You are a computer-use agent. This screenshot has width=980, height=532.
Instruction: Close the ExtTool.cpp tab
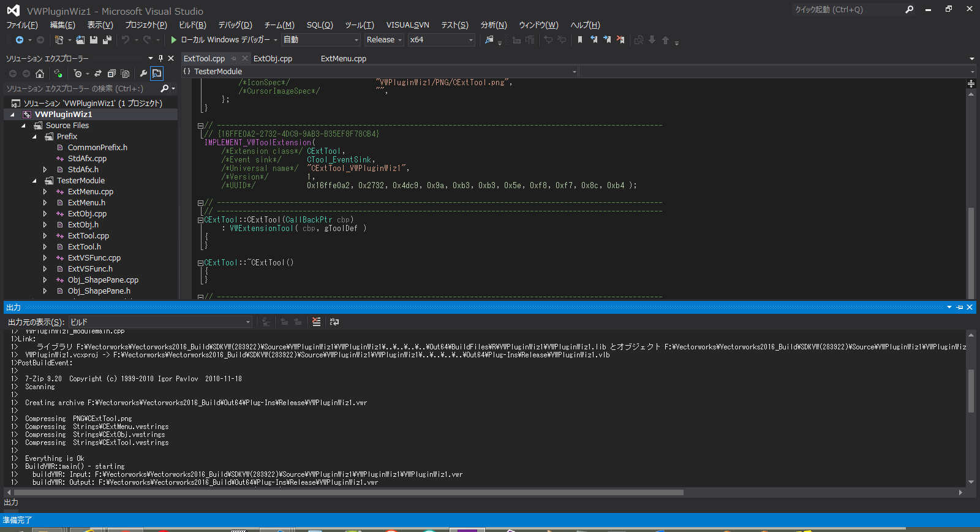coord(245,59)
